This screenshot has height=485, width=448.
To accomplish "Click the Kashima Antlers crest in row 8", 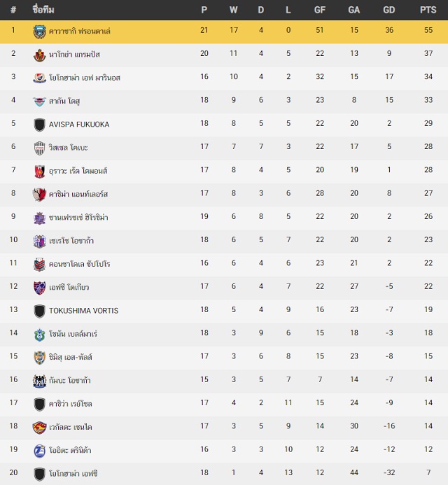I will (x=40, y=195).
